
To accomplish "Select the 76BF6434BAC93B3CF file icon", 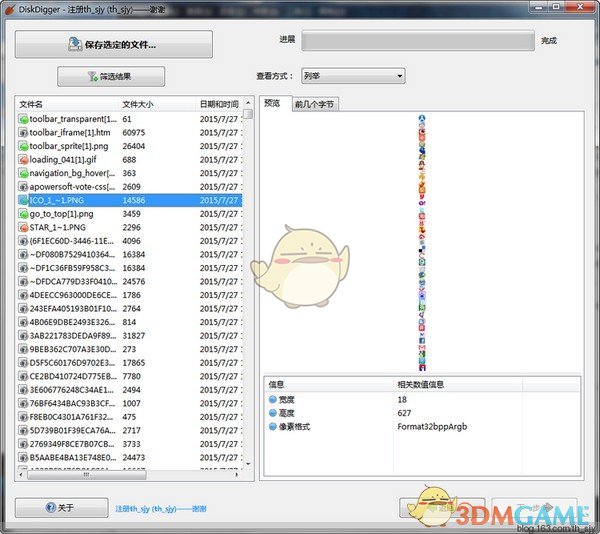I will tap(23, 404).
